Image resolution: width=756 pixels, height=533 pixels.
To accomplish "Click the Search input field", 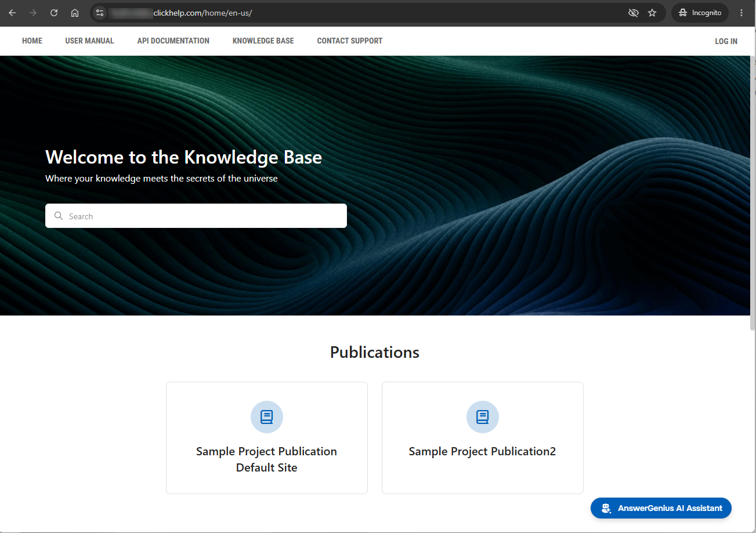I will coord(196,216).
